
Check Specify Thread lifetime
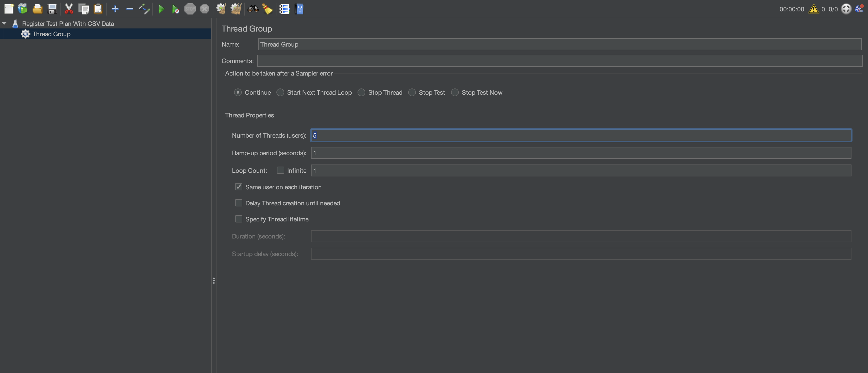(238, 219)
